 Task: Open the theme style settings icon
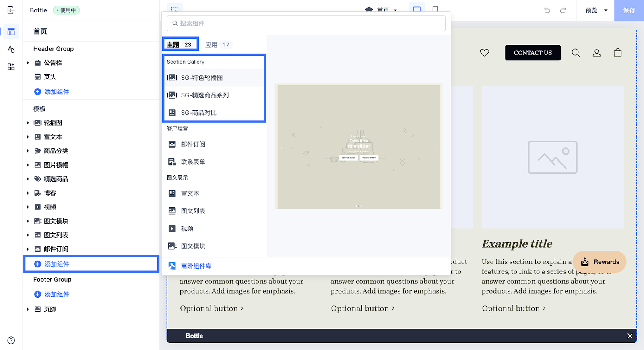(x=11, y=49)
